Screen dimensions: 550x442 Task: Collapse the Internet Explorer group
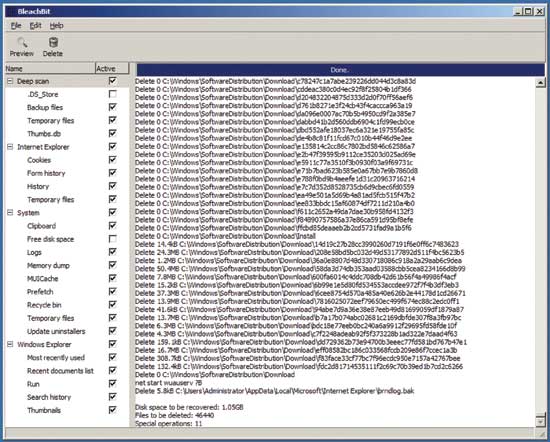[10, 147]
